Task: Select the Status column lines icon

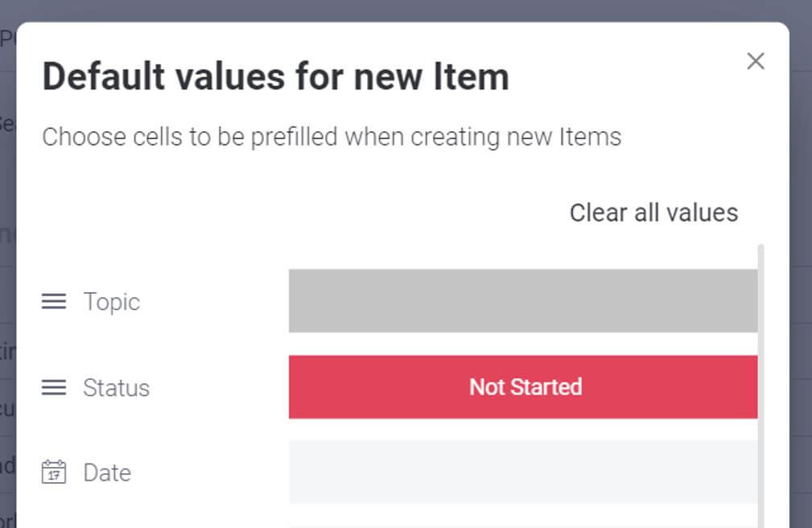Action: pyautogui.click(x=54, y=387)
